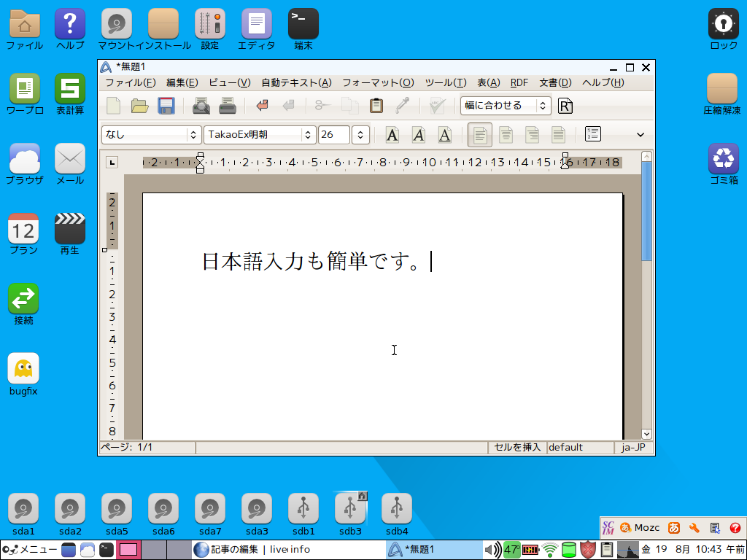
Task: Center align the paragraph
Action: pyautogui.click(x=506, y=135)
